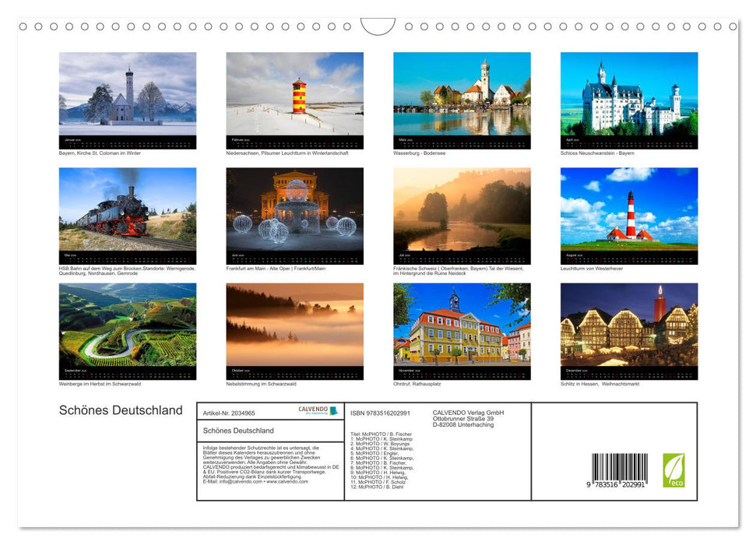The image size is (756, 545).
Task: Toggle the Ohrdruf Rathausplatz November picture
Action: pyautogui.click(x=462, y=325)
